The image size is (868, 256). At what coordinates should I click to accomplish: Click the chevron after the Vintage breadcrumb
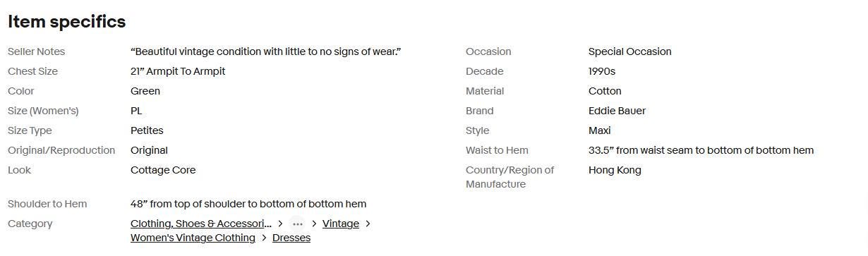tap(368, 224)
